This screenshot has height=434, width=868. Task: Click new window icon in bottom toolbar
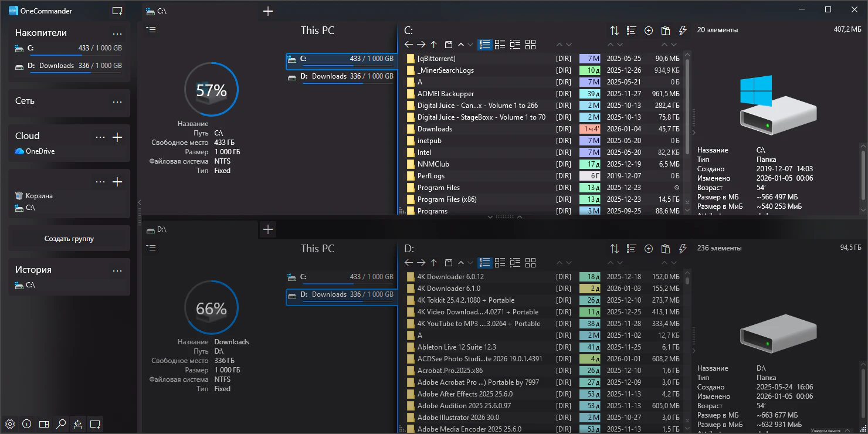point(95,423)
